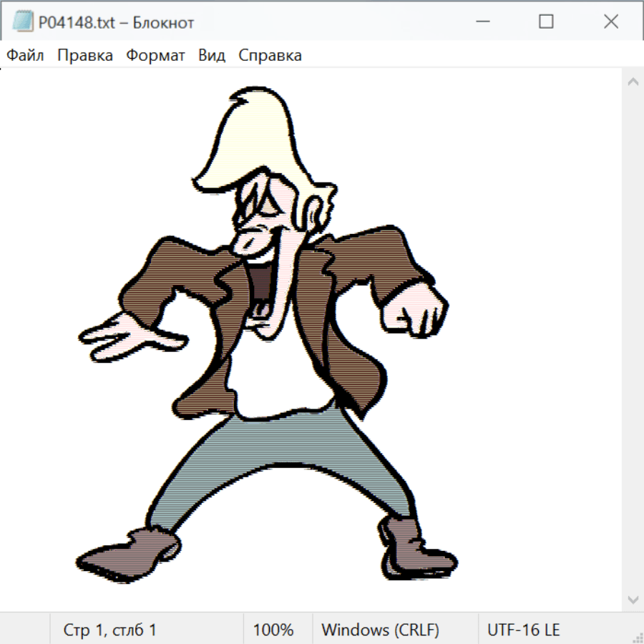This screenshot has height=644, width=644.
Task: Click the window resize grip in the bottom-right corner
Action: pyautogui.click(x=637, y=637)
